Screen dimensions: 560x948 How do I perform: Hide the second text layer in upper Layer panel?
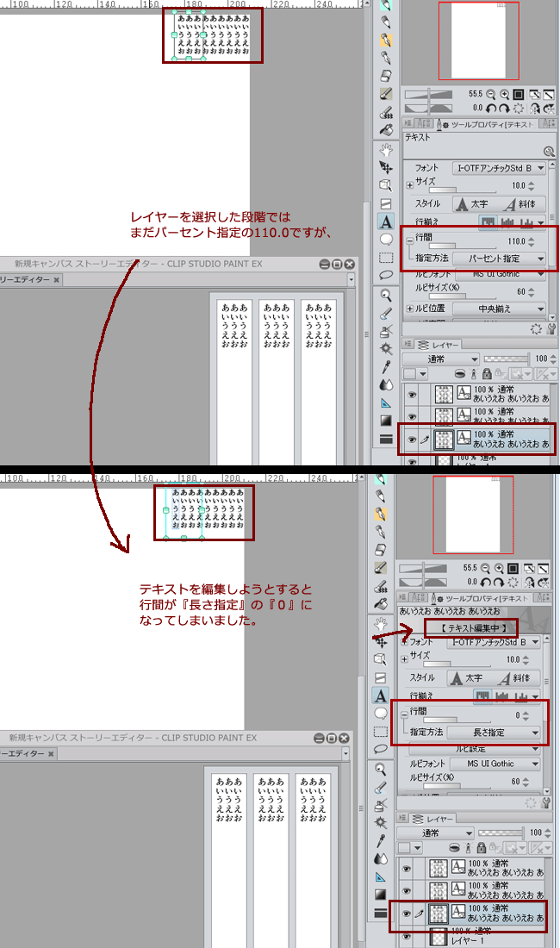coord(412,417)
